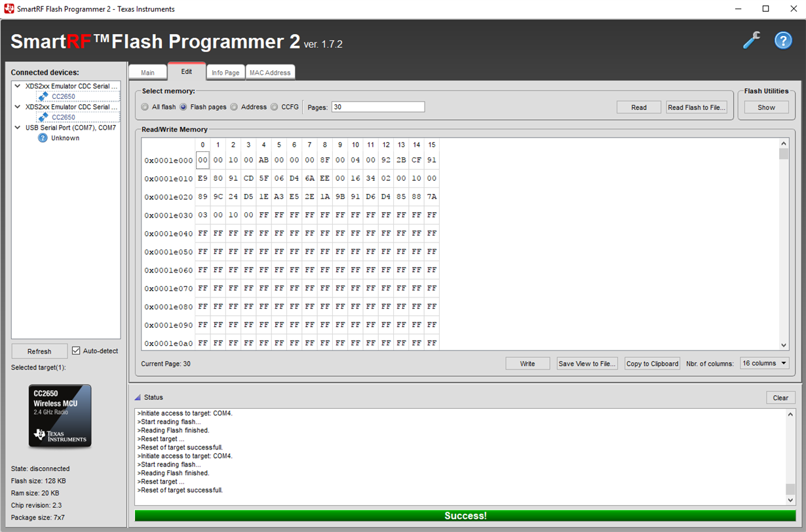Image resolution: width=806 pixels, height=532 pixels.
Task: Click the Texas Instruments title bar logo
Action: pos(9,9)
